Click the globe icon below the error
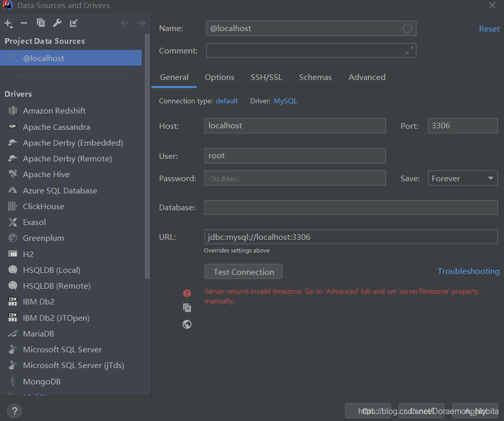 coord(187,324)
